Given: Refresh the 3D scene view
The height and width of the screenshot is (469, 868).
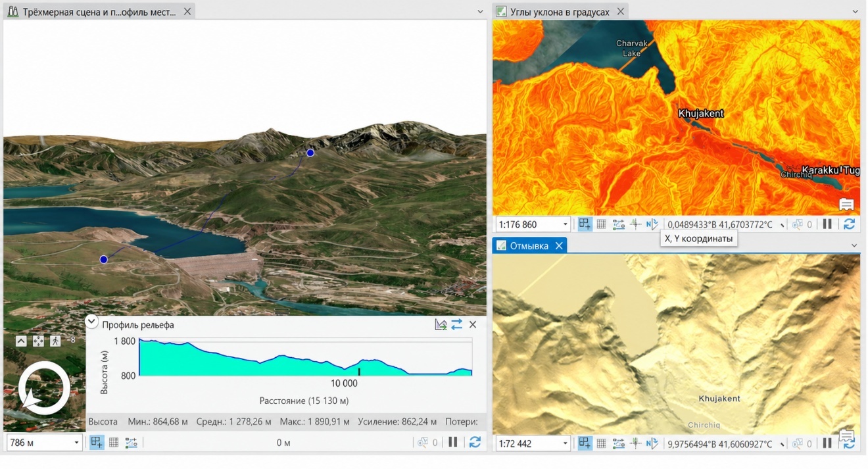Looking at the screenshot, I should click(x=475, y=442).
